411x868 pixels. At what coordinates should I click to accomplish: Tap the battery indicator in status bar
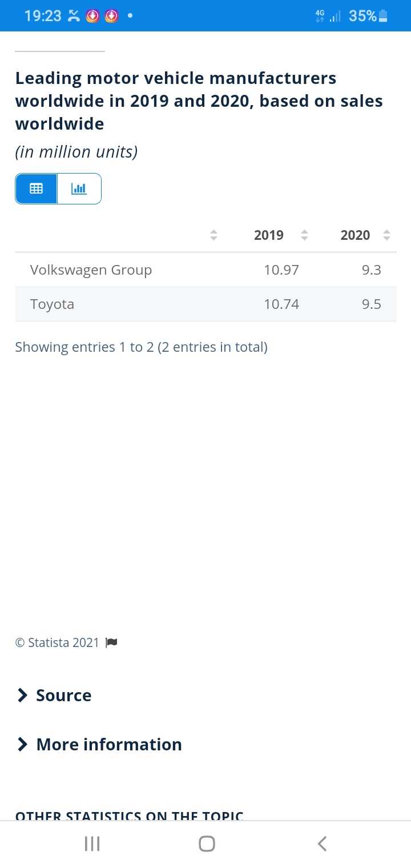point(383,16)
